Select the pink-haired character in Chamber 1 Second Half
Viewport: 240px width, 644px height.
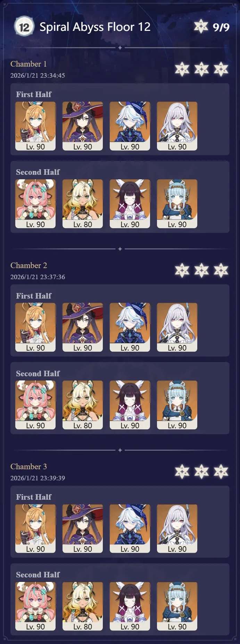(x=35, y=204)
